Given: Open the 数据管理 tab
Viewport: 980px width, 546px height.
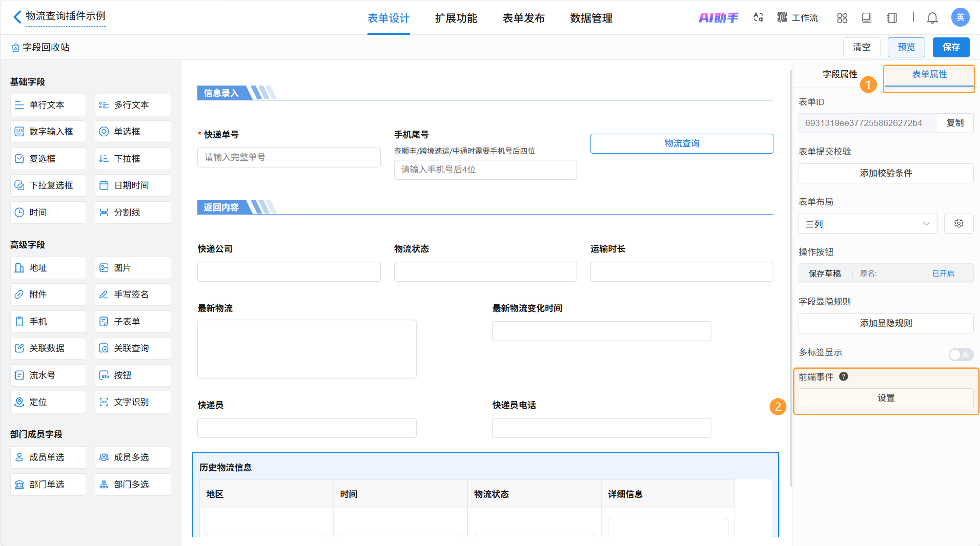Looking at the screenshot, I should pyautogui.click(x=591, y=18).
